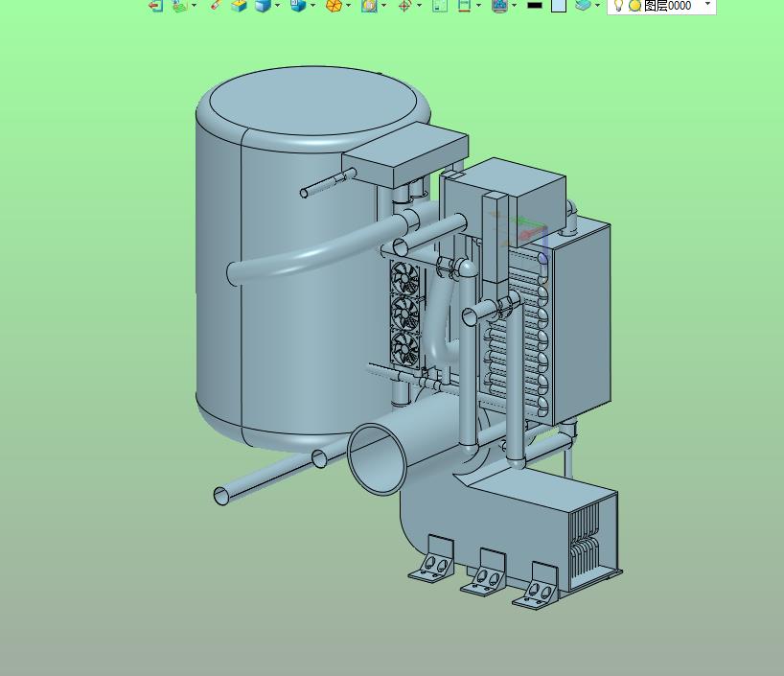Click the red crosshair target icon
Viewport: 784px width, 676px height.
tap(404, 6)
